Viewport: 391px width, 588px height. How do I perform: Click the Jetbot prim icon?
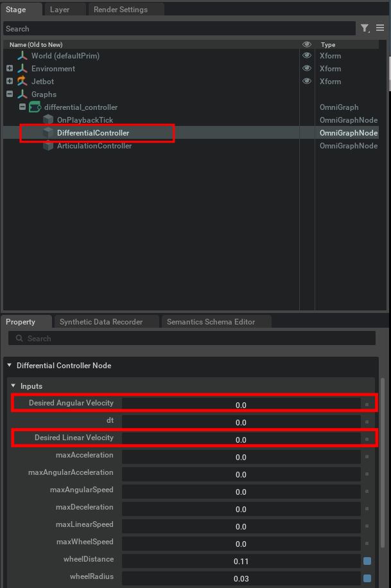[22, 82]
